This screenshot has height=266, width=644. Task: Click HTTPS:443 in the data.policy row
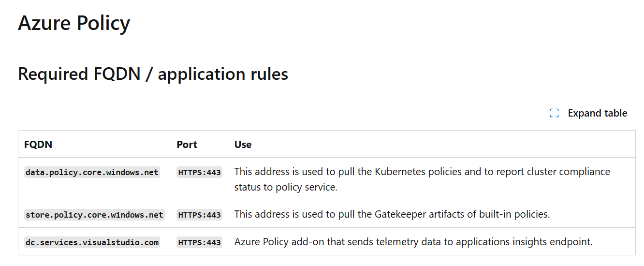[x=199, y=172]
